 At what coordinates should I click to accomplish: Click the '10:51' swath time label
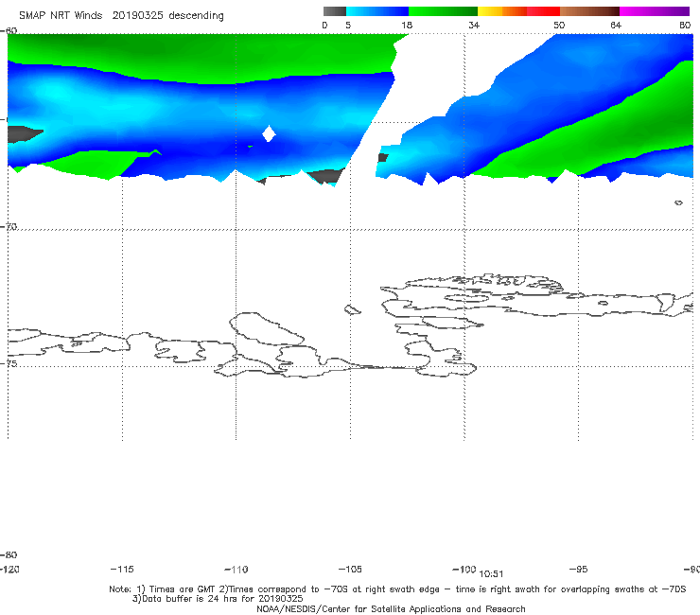point(491,574)
